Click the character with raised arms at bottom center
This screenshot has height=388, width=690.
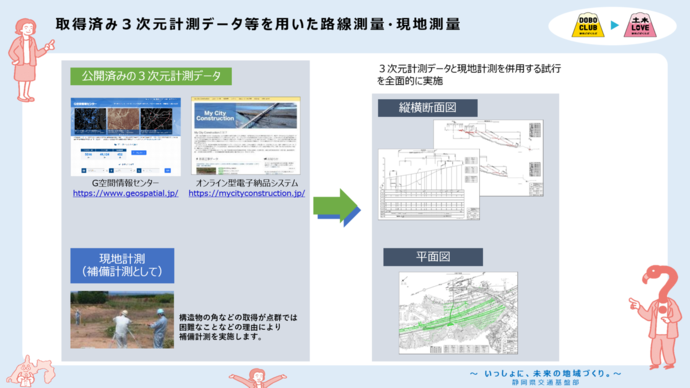coord(258,378)
